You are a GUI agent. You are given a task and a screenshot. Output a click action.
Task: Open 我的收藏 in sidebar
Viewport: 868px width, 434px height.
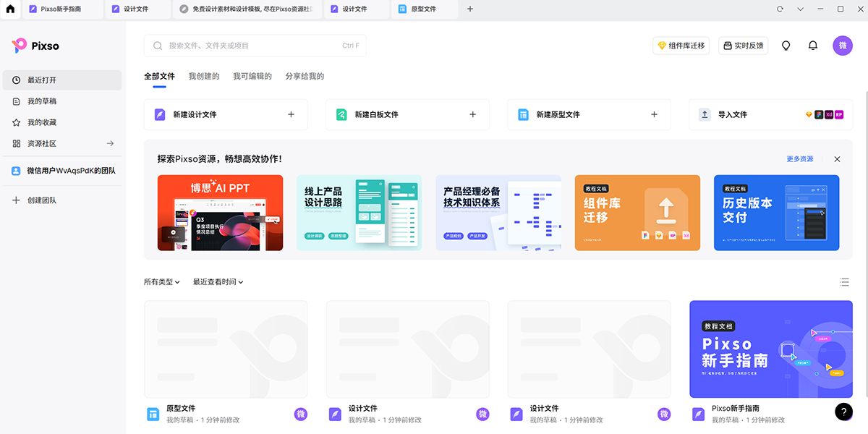click(x=62, y=122)
